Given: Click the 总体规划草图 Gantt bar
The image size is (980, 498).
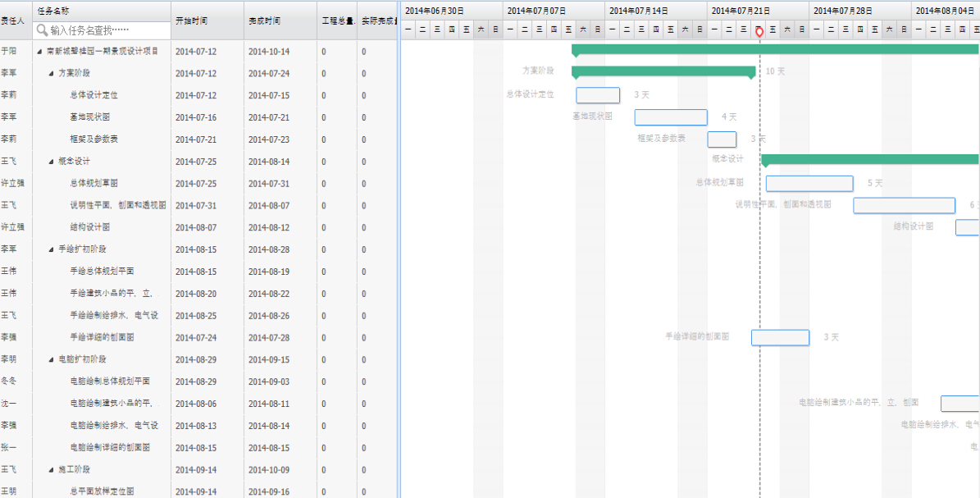Looking at the screenshot, I should (809, 184).
